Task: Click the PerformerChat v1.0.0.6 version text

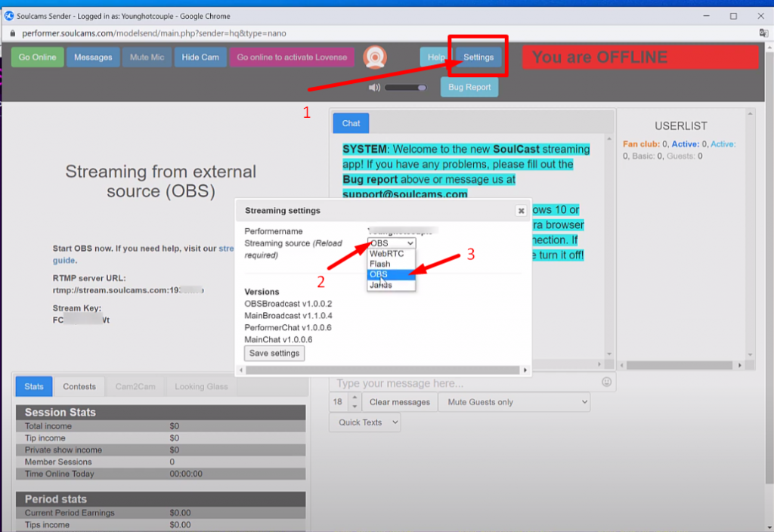Action: (x=288, y=328)
